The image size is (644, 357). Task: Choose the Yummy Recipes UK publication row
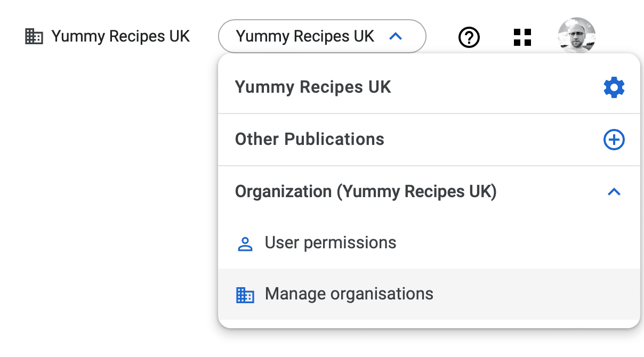(429, 87)
